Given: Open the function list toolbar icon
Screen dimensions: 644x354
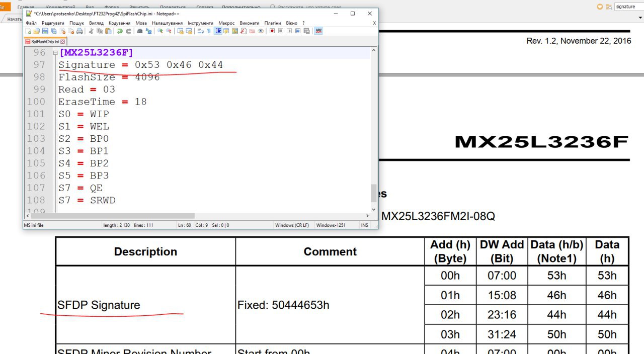Looking at the screenshot, I should (244, 31).
